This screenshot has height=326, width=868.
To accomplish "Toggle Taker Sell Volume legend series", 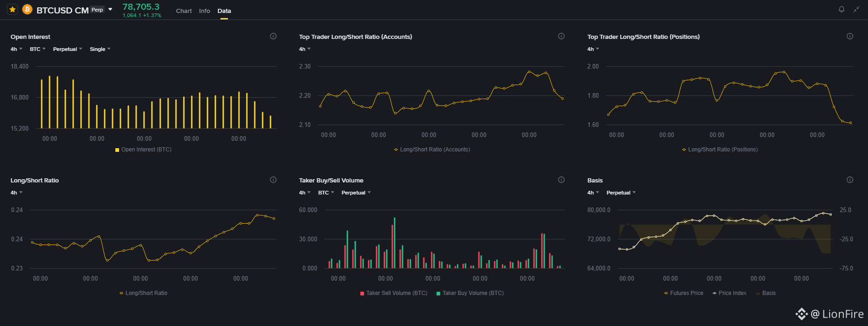I will click(x=394, y=293).
